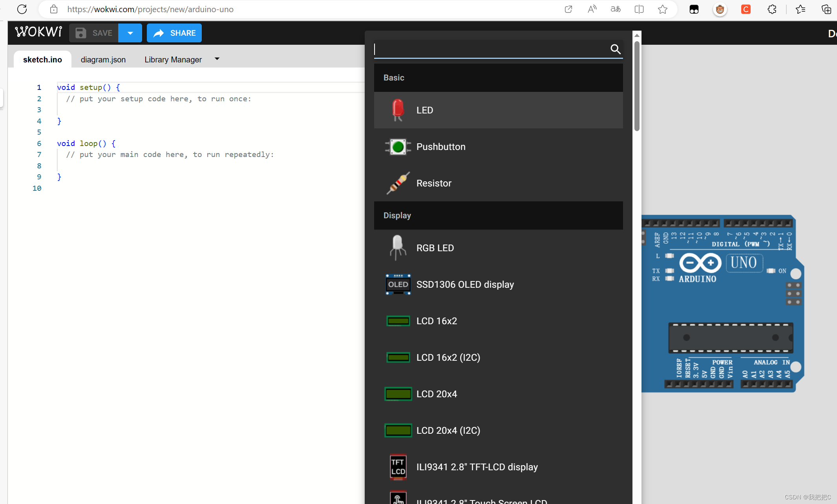This screenshot has width=837, height=504.
Task: Click the setup comment on line 2
Action: point(159,99)
